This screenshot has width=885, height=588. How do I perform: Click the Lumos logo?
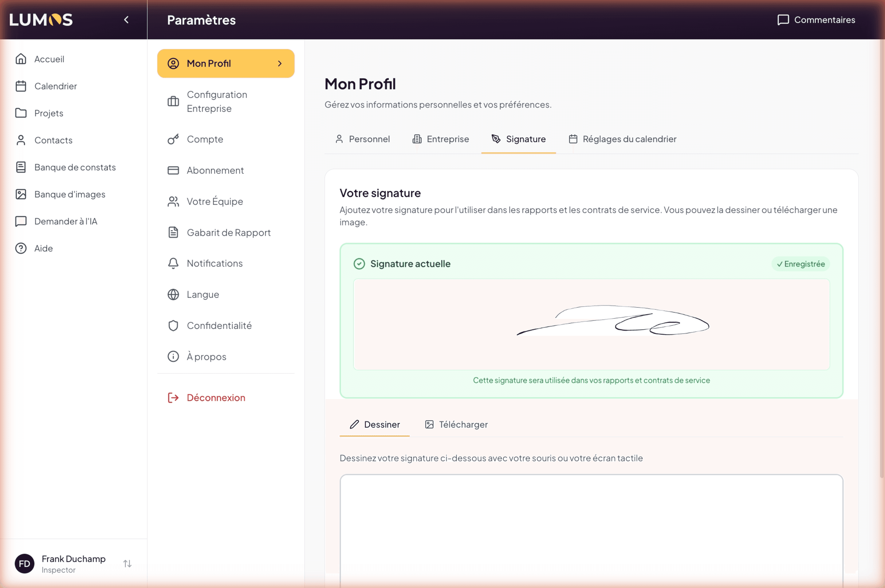[41, 19]
